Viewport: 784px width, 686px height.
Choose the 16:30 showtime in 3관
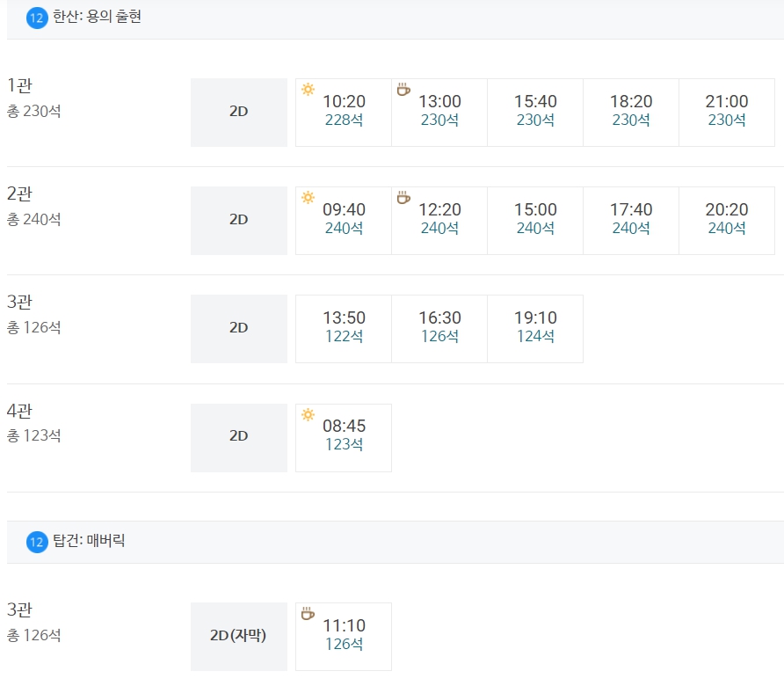point(439,329)
